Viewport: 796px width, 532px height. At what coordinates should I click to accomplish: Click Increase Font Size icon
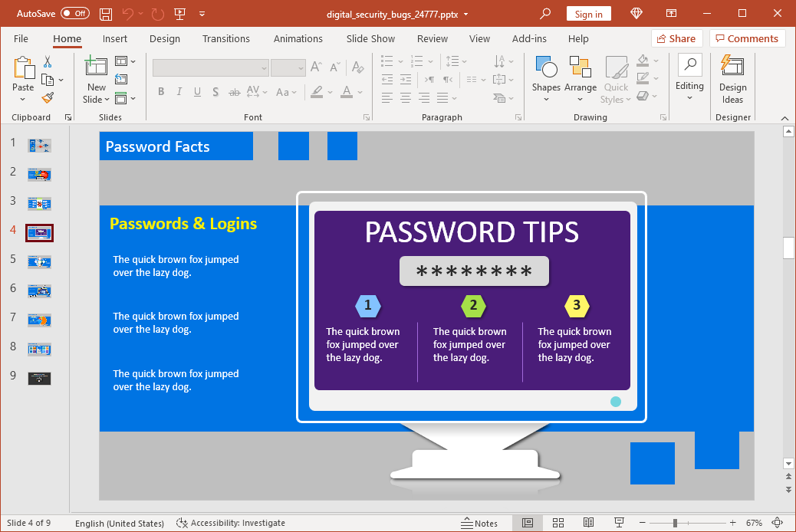point(316,67)
